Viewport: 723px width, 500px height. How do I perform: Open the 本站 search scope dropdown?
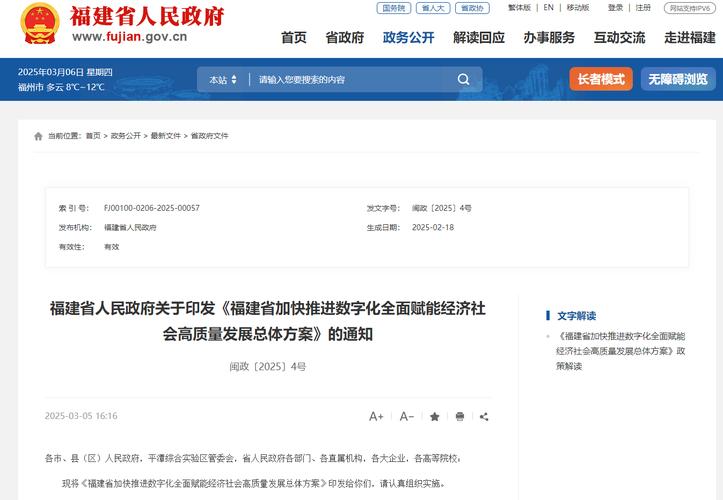pos(223,79)
